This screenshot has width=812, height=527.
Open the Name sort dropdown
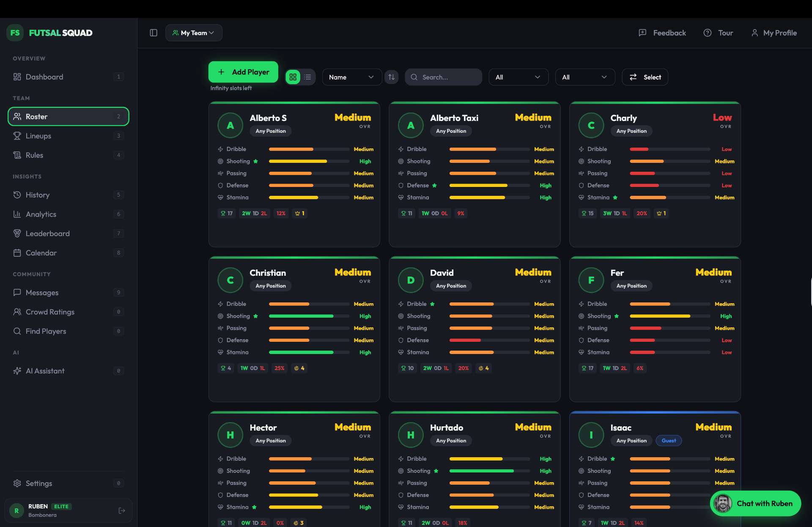(x=351, y=77)
